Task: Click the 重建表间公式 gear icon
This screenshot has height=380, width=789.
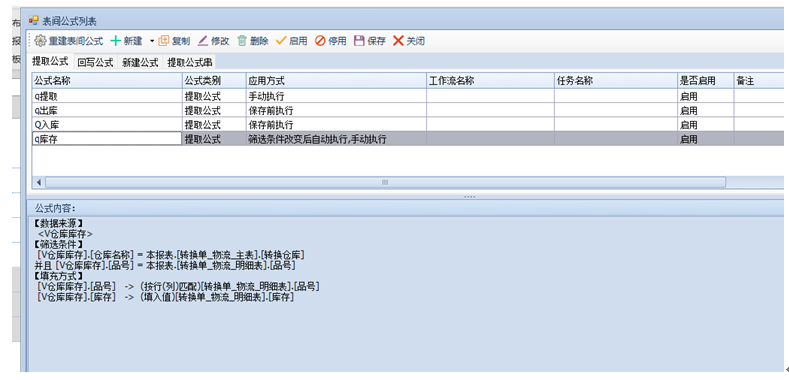Action: 41,41
